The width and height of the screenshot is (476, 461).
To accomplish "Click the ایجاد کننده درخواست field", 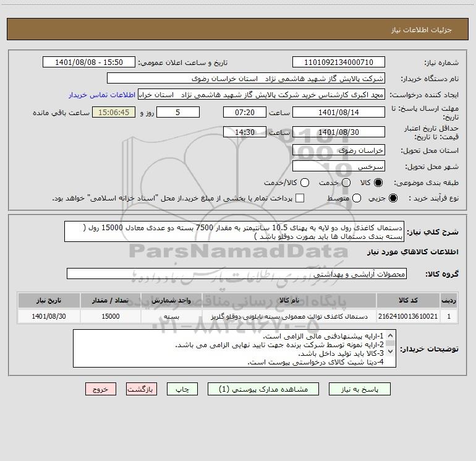I will pos(261,95).
